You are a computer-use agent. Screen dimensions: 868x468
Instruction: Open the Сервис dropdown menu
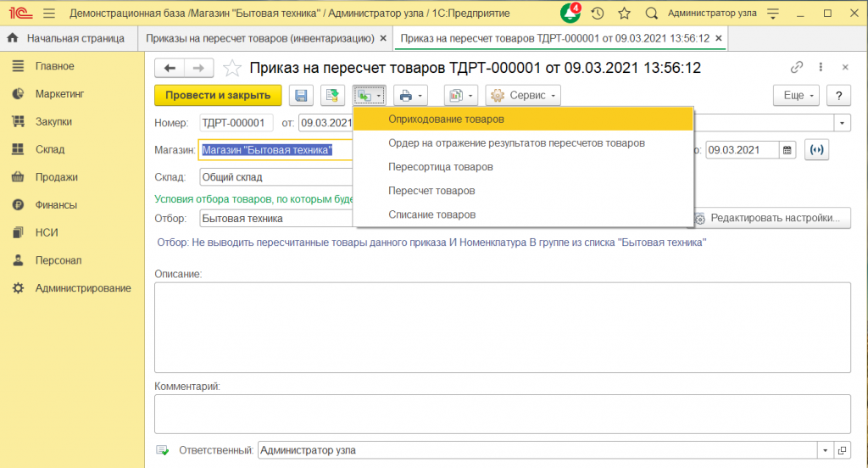tap(523, 95)
